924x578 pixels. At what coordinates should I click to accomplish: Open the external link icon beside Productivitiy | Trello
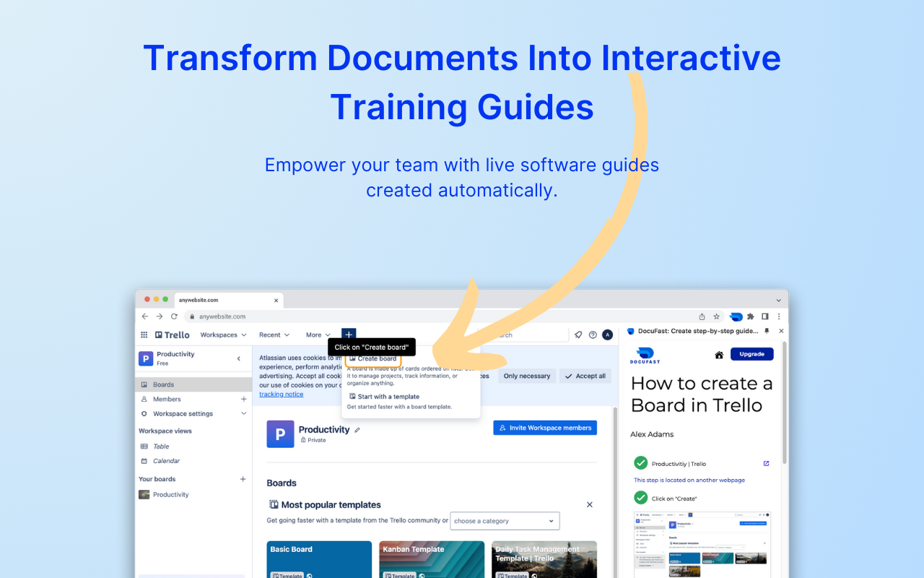click(767, 464)
